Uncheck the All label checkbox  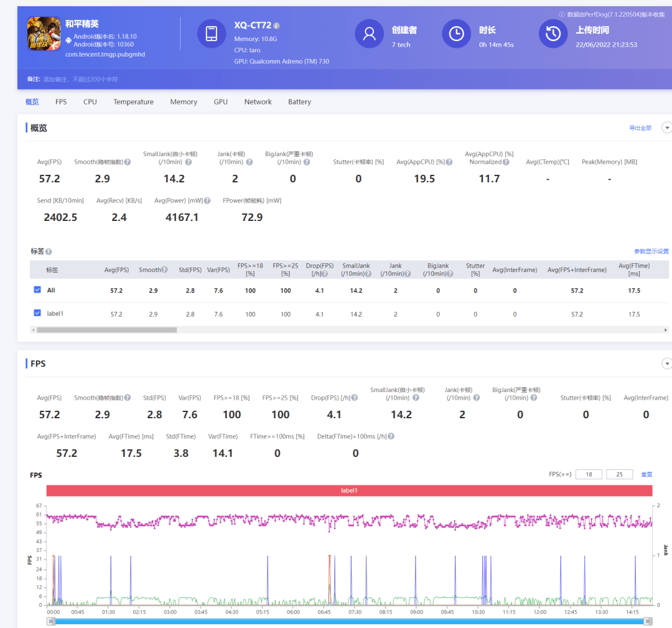37,290
